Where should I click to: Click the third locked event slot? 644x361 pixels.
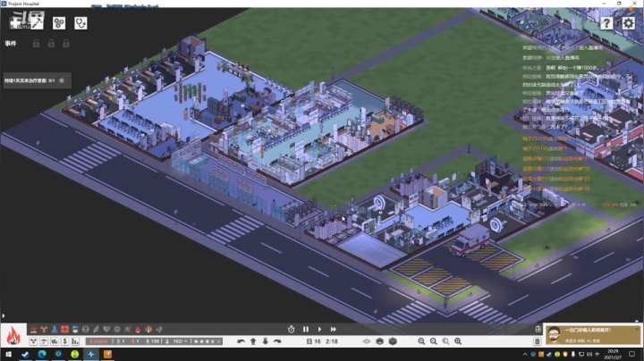(65, 43)
